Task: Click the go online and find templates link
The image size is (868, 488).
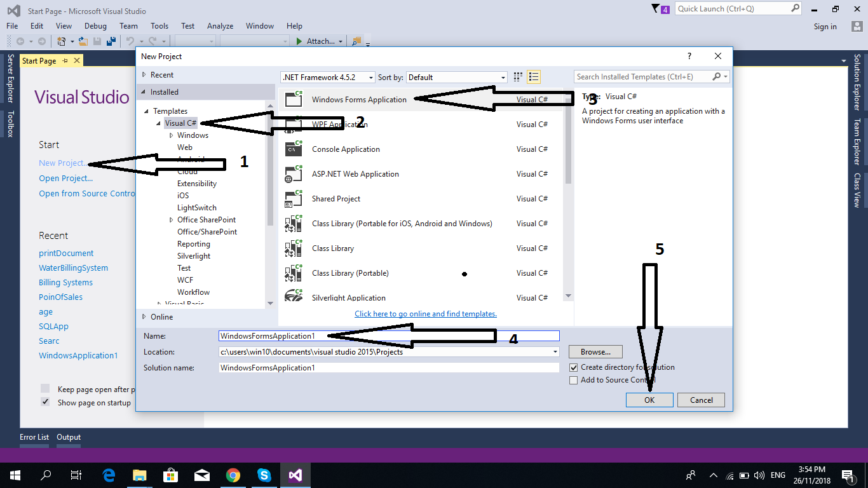Action: (426, 314)
